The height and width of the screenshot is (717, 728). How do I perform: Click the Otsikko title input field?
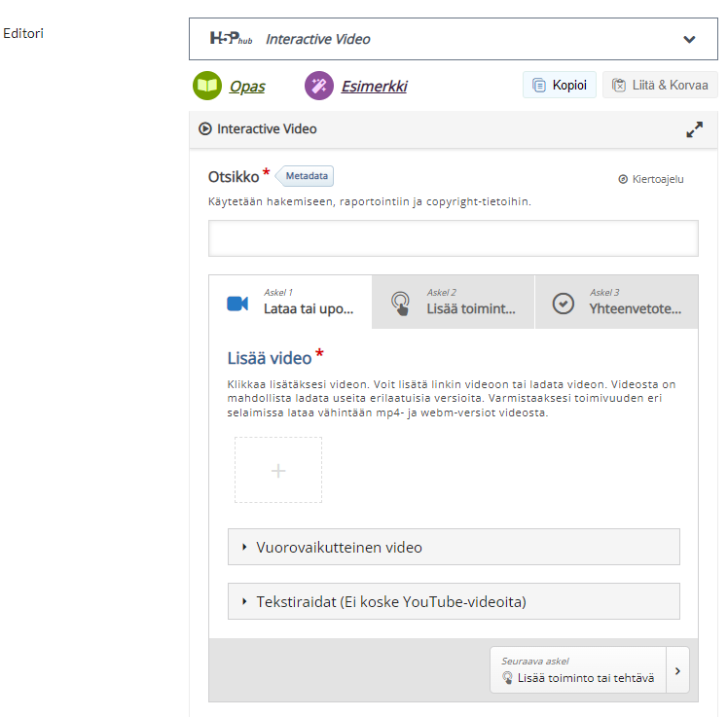pyautogui.click(x=454, y=238)
